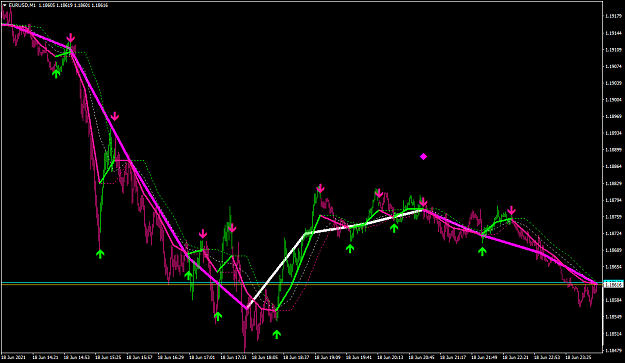The height and width of the screenshot is (363, 625).
Task: Click the 18 Jun 21:17 time label
Action: [x=452, y=357]
